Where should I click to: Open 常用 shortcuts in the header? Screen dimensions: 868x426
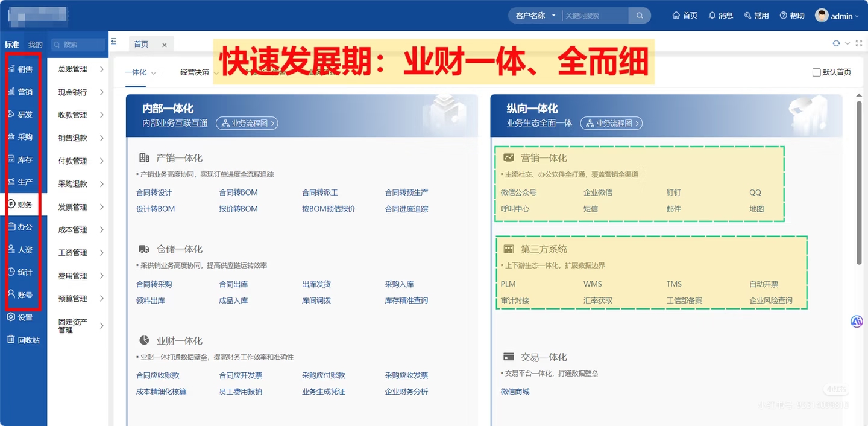point(756,16)
